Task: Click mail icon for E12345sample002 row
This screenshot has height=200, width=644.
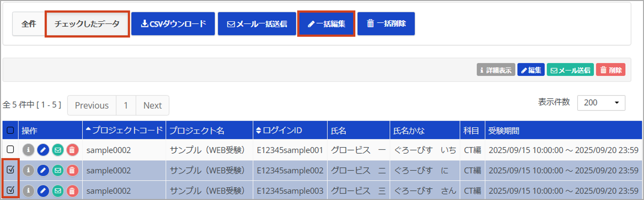Action: point(58,170)
